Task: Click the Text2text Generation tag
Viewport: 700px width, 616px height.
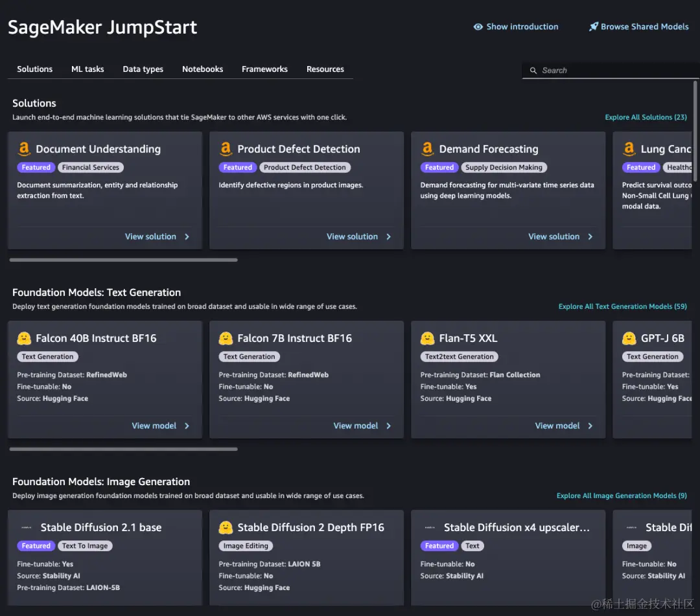Action: (x=460, y=357)
